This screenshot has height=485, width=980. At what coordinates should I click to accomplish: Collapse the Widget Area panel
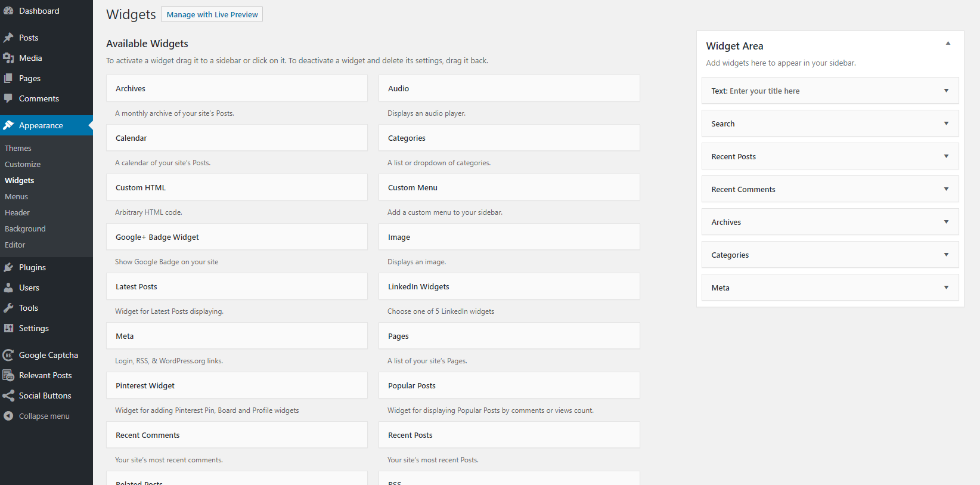tap(948, 44)
